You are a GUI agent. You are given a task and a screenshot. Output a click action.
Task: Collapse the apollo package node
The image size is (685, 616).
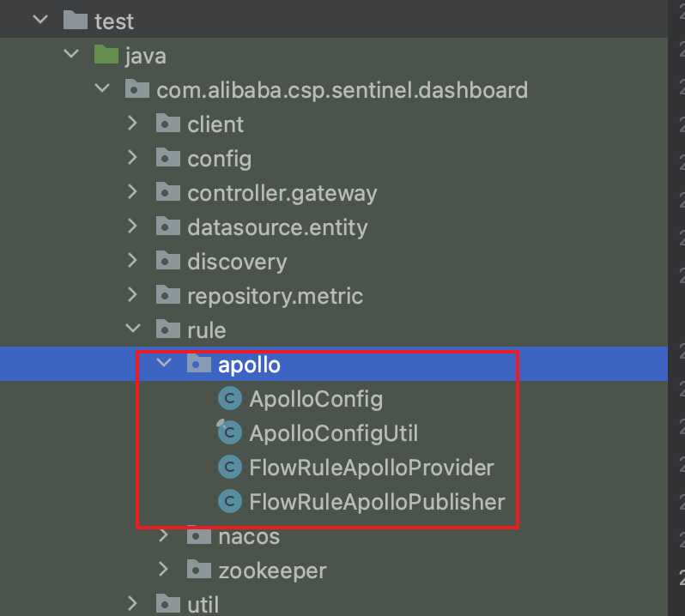click(x=164, y=362)
